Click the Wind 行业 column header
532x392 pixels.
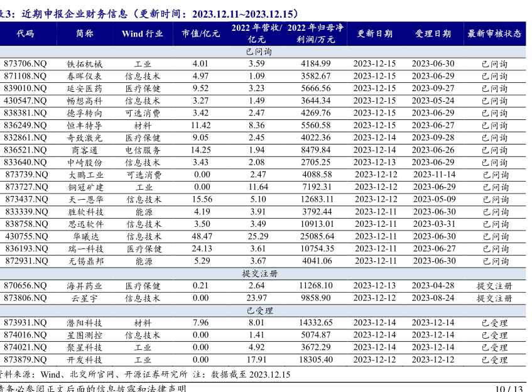(x=143, y=33)
